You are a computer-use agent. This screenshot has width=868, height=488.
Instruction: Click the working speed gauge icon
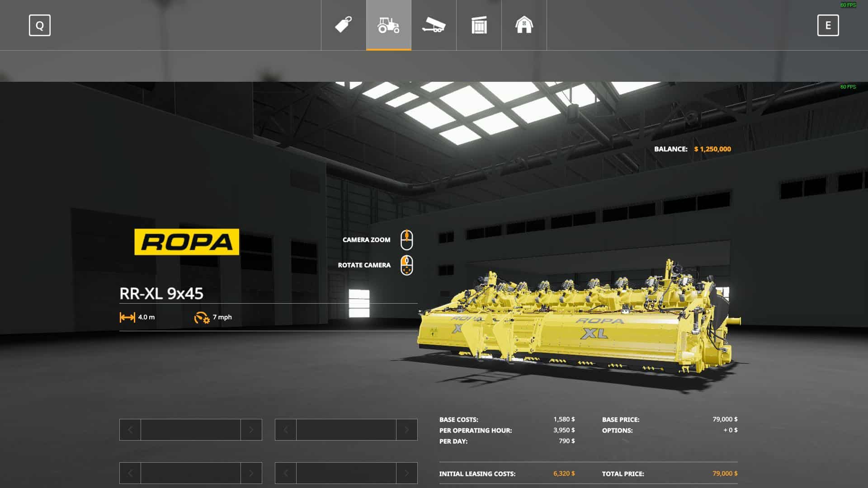click(202, 318)
